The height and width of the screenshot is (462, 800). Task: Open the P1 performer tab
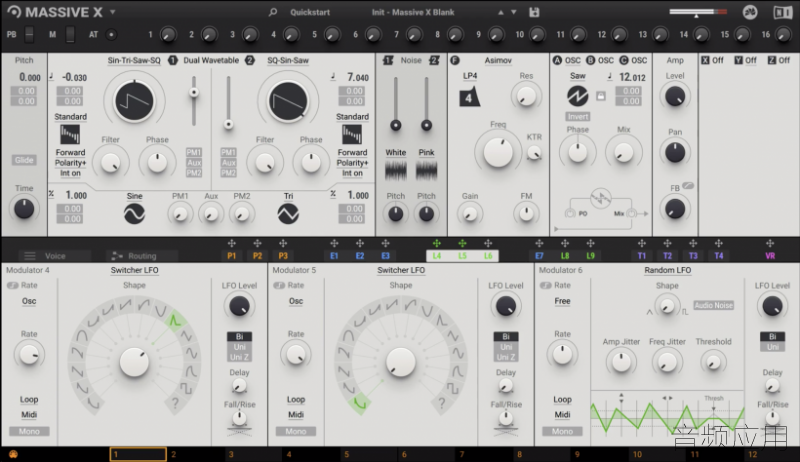232,255
